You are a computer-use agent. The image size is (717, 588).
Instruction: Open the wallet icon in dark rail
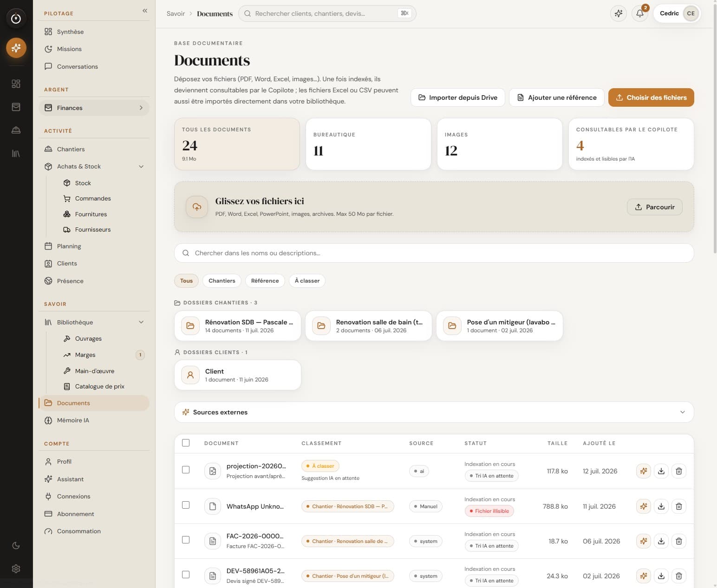(16, 107)
